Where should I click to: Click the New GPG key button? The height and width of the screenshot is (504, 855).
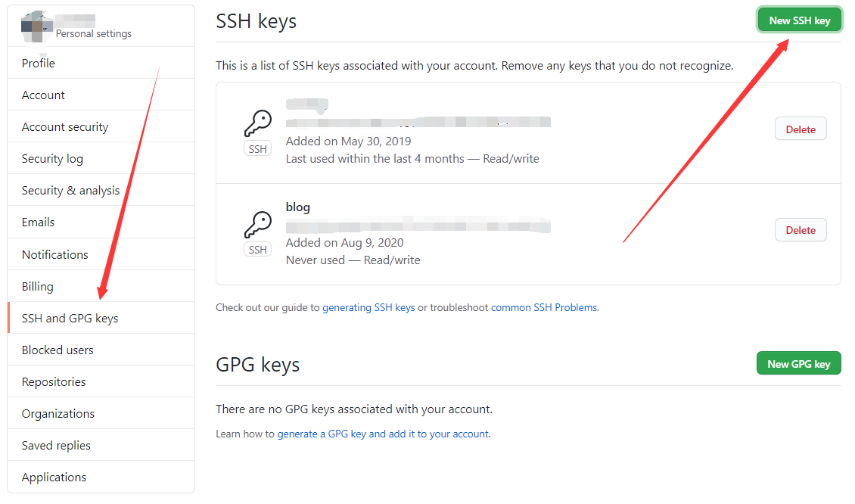798,363
